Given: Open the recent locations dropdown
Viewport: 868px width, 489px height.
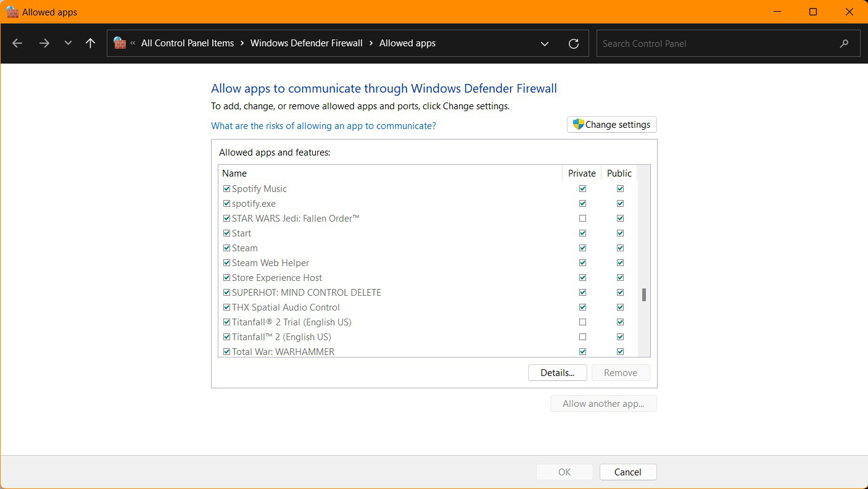Looking at the screenshot, I should coord(68,43).
